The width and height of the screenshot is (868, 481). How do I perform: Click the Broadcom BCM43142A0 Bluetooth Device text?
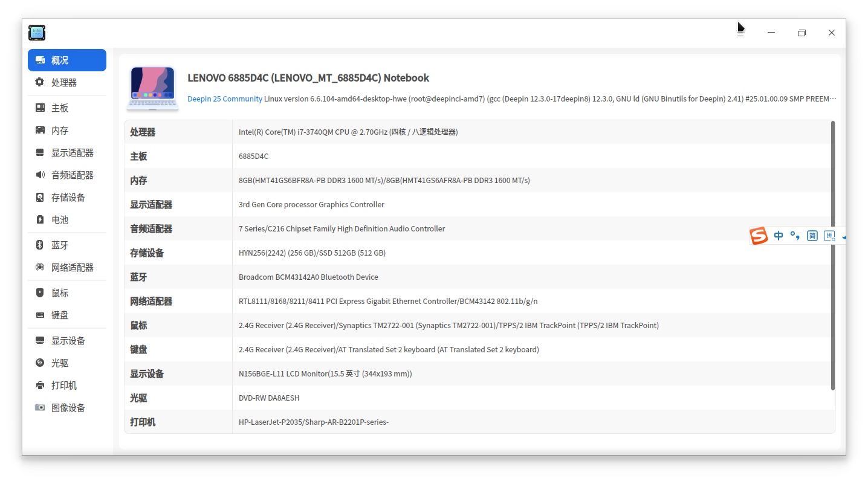point(308,277)
